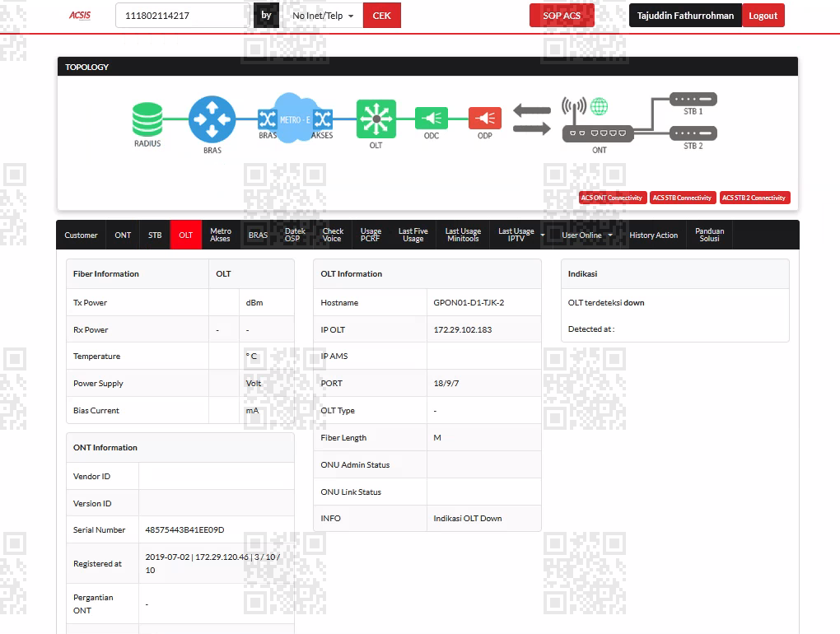Open the Usage PCRF tab
The width and height of the screenshot is (840, 634).
coord(371,235)
